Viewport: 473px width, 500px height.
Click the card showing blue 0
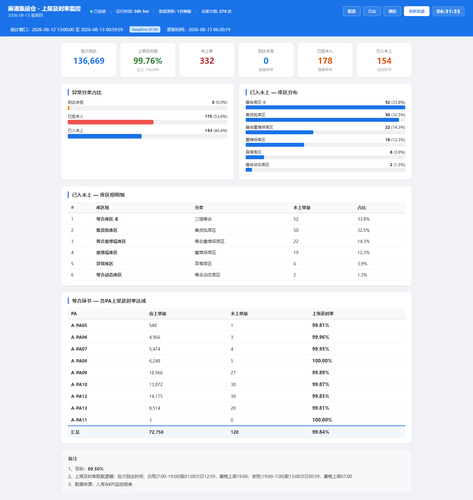click(266, 60)
